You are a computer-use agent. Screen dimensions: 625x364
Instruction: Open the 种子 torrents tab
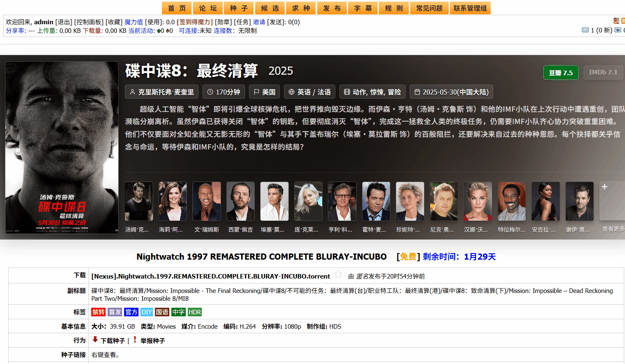tap(239, 8)
